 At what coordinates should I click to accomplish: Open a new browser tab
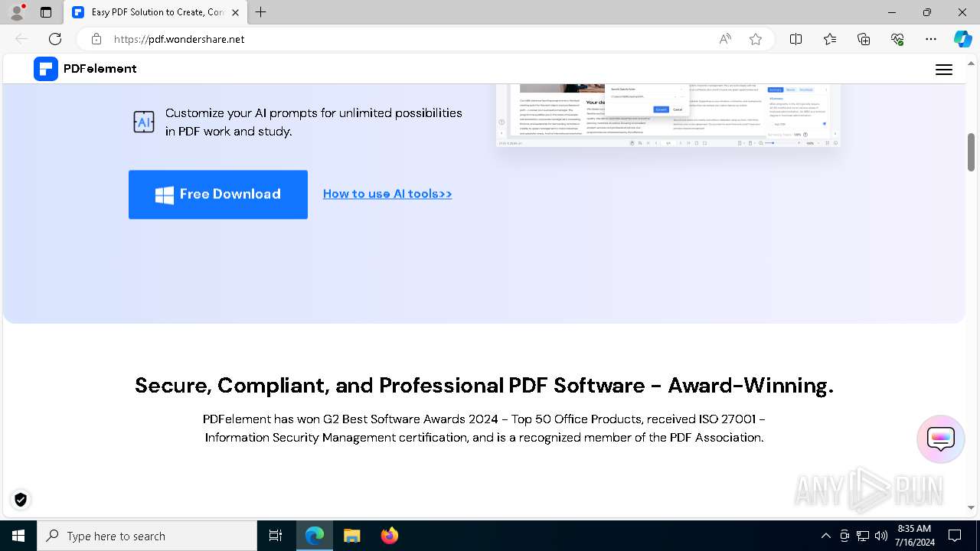pos(261,12)
